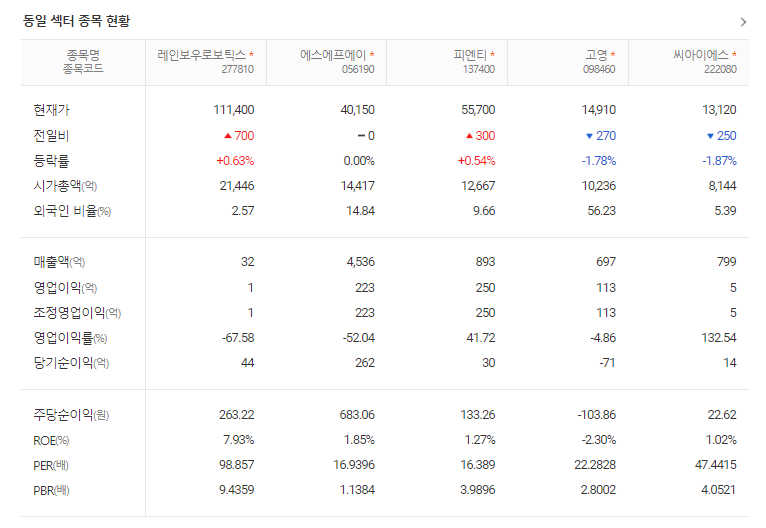Select foreign ratio value 14.84
766x528 pixels.
361,211
